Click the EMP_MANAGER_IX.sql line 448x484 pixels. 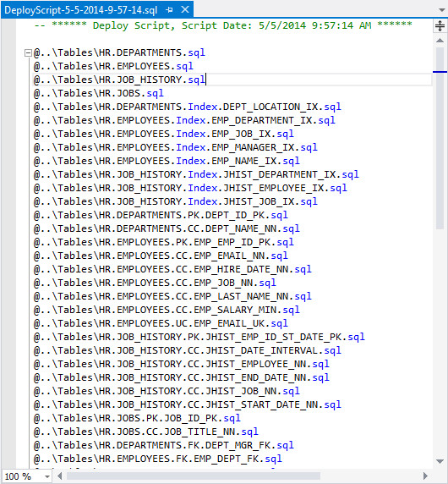click(176, 148)
